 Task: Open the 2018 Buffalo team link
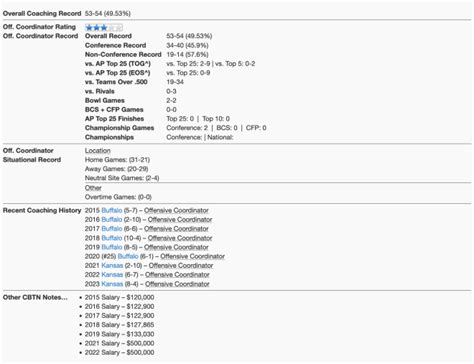[x=112, y=238]
